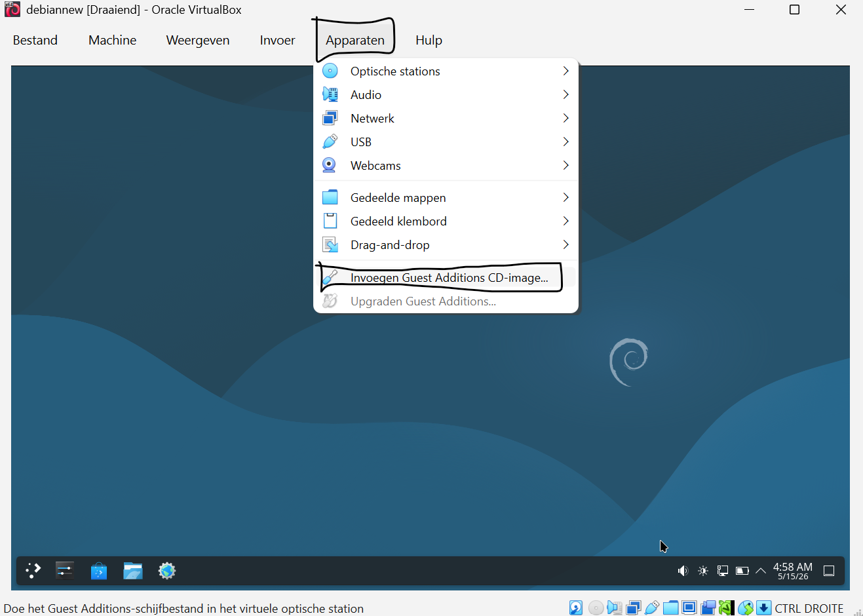Expand the USB submenu arrow
The width and height of the screenshot is (863, 616).
pos(566,142)
